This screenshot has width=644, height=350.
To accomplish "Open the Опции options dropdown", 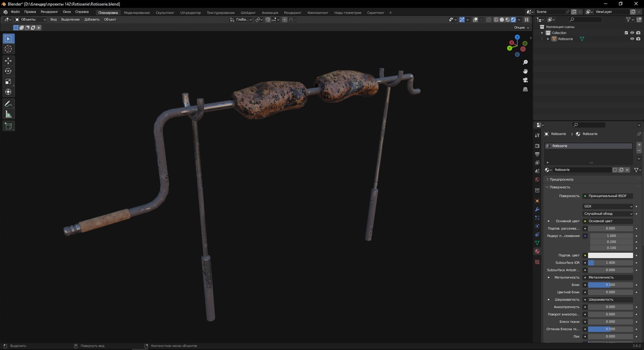I will [521, 27].
